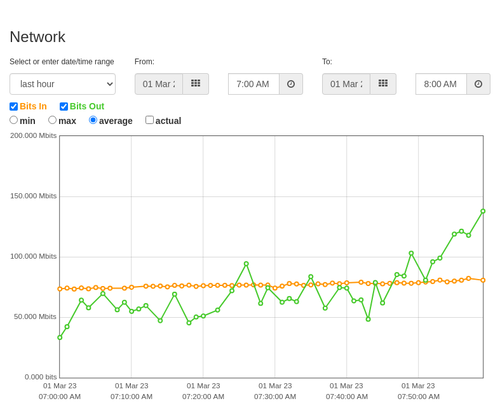Image resolution: width=500 pixels, height=403 pixels.
Task: Click the '100.000 Mbits' axis label
Action: click(33, 256)
